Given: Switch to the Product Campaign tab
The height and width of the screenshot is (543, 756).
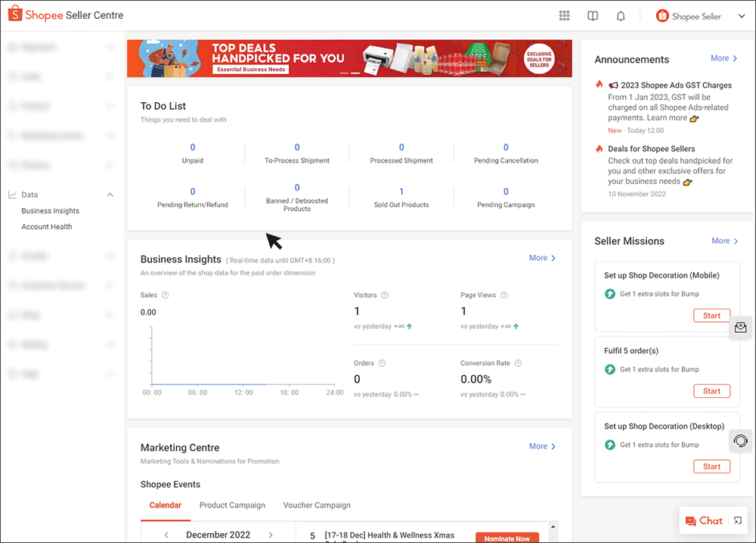Looking at the screenshot, I should point(232,505).
